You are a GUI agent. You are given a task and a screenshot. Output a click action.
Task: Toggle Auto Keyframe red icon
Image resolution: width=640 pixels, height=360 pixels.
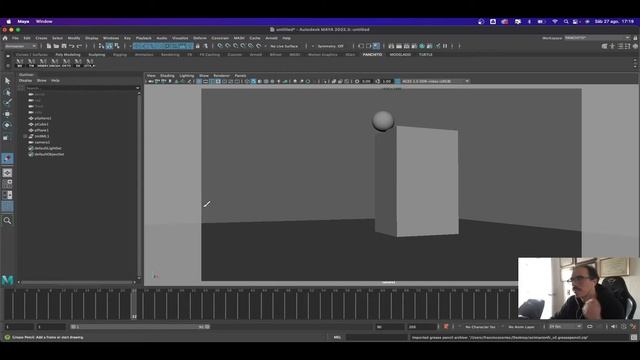click(446, 327)
